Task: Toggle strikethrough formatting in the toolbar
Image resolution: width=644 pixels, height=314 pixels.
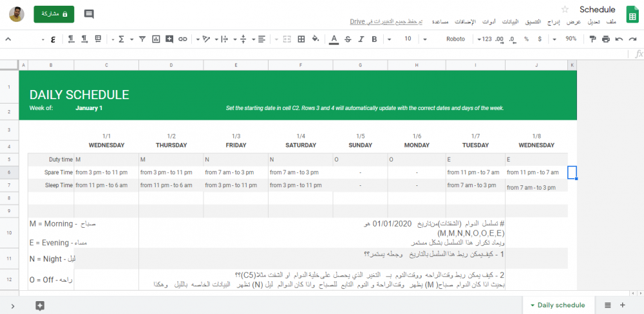Action: 348,39
